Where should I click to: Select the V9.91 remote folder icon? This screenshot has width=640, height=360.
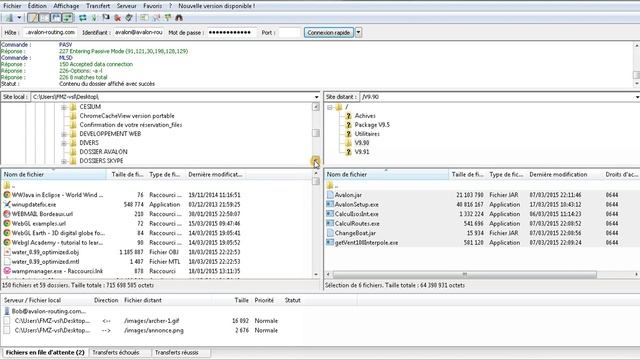(348, 152)
